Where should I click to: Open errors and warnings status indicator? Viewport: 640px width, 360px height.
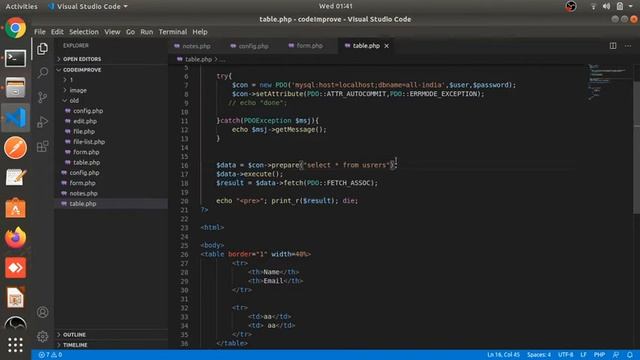click(50, 355)
